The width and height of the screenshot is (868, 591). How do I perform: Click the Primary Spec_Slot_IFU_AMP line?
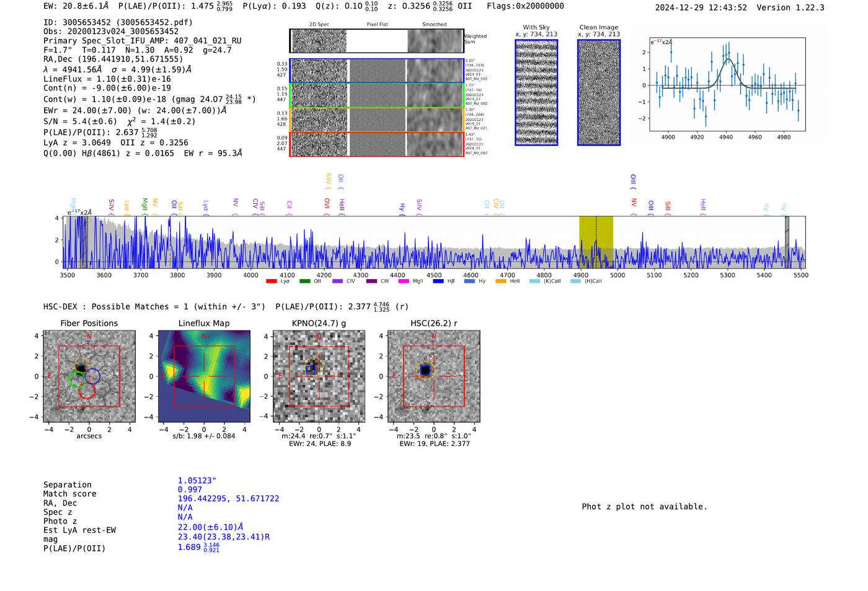pos(143,41)
